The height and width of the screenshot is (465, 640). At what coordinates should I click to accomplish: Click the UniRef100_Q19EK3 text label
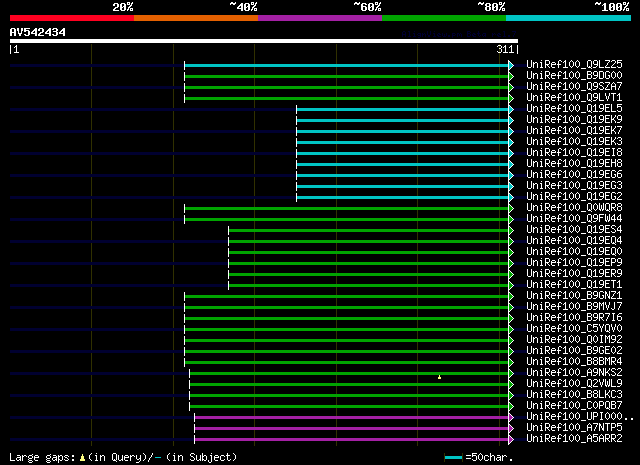coord(574,141)
